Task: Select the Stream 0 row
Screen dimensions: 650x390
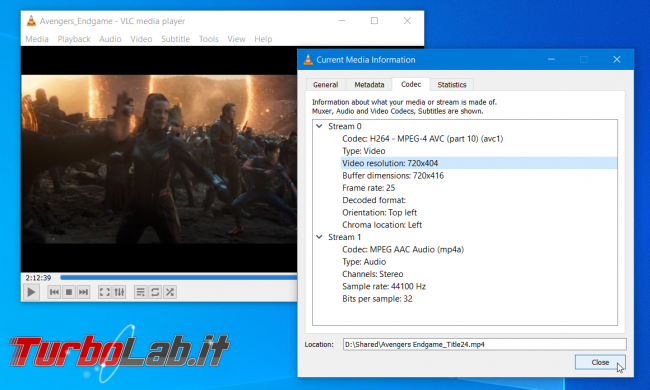Action: (x=345, y=126)
